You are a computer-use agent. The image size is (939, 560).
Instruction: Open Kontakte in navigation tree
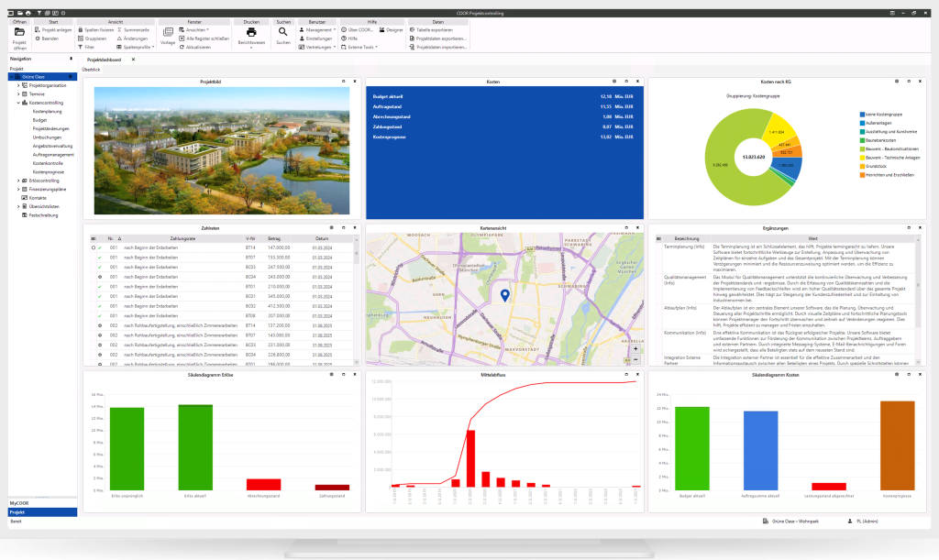38,198
